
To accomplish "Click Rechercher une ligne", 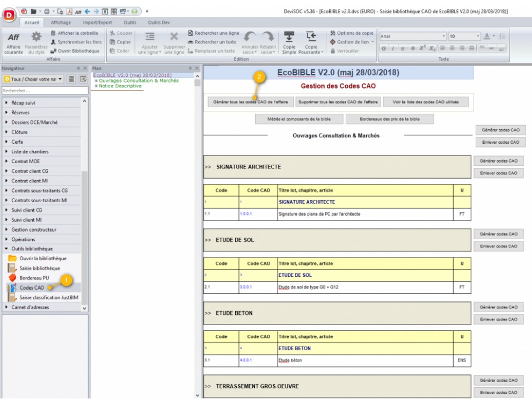I will click(x=214, y=33).
